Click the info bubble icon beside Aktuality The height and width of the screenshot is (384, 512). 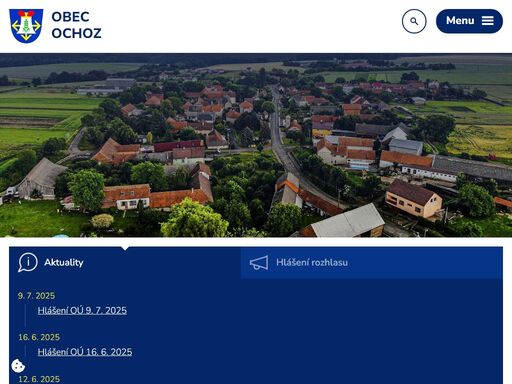point(28,262)
